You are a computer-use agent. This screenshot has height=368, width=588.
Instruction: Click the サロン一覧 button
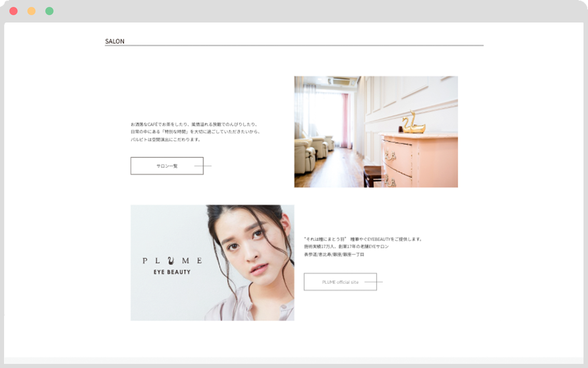[167, 166]
